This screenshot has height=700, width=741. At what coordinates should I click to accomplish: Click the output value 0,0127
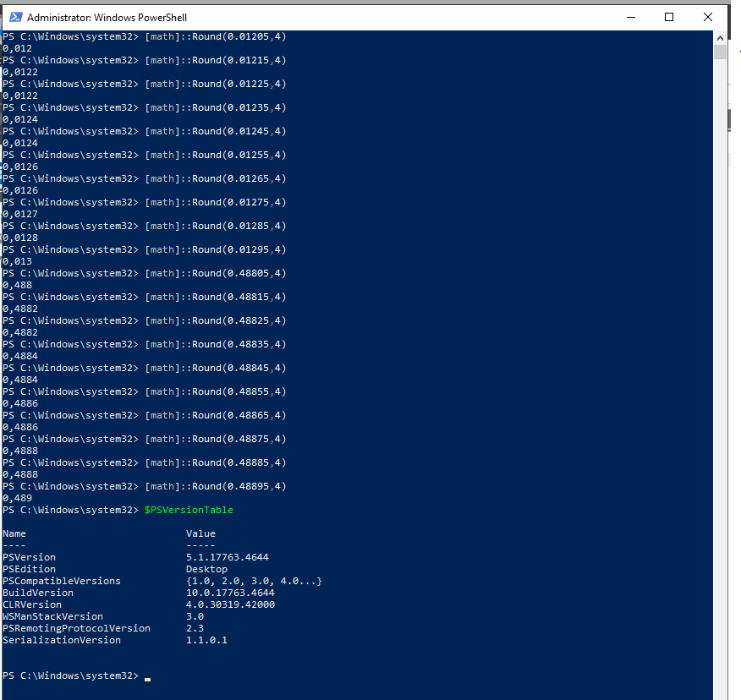pyautogui.click(x=20, y=215)
